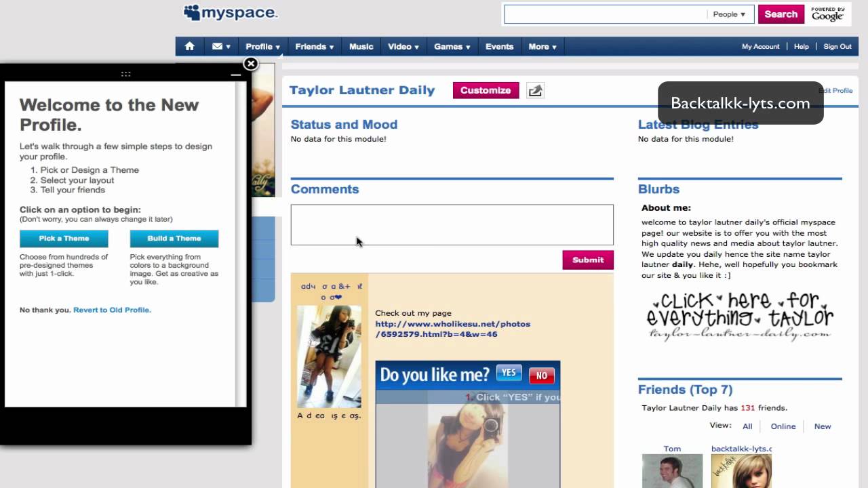Click the Search button
Image resolution: width=868 pixels, height=488 pixels.
click(x=781, y=14)
